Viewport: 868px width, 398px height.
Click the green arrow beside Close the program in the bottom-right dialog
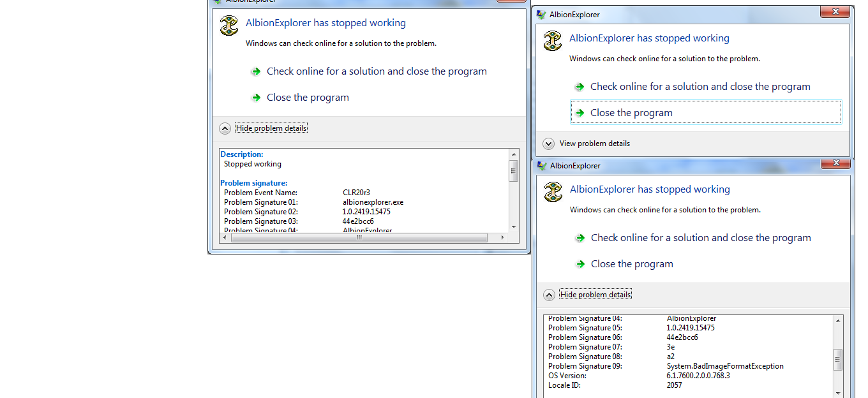click(580, 264)
